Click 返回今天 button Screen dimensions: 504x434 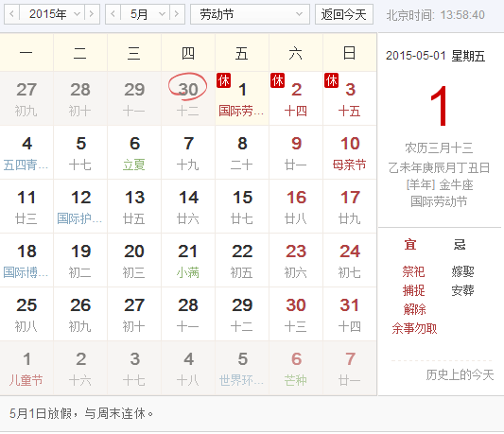pyautogui.click(x=344, y=14)
